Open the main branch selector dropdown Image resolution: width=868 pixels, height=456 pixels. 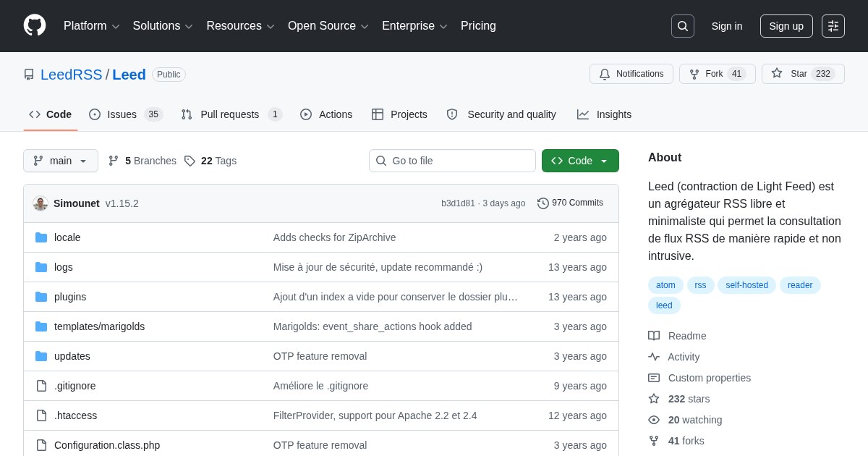(61, 161)
